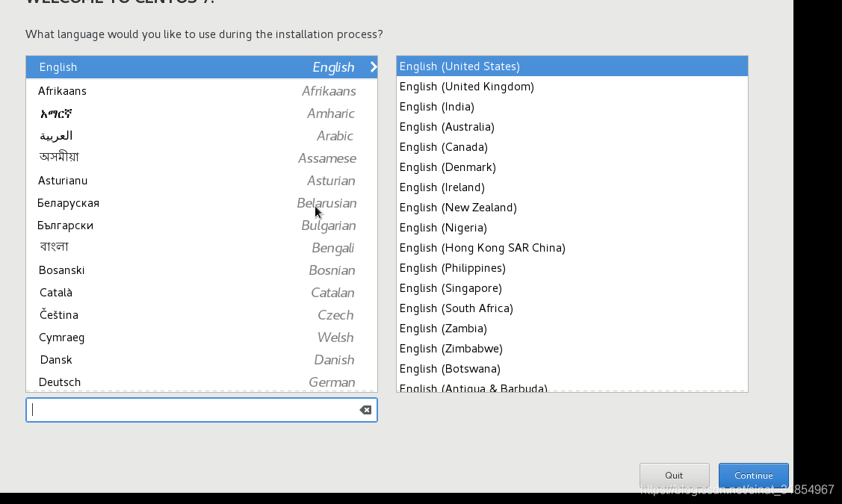
Task: Choose the Bulgarian language row
Action: click(x=202, y=225)
